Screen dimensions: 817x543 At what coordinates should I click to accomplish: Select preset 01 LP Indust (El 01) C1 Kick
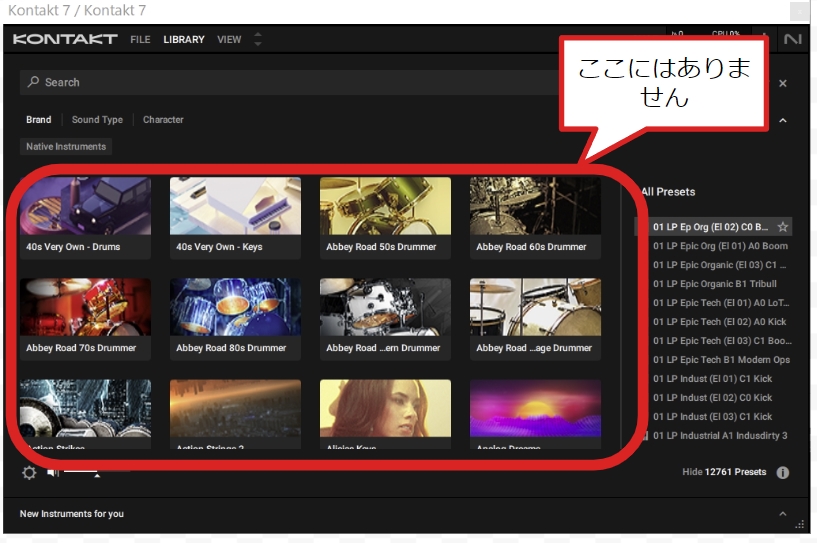[713, 379]
